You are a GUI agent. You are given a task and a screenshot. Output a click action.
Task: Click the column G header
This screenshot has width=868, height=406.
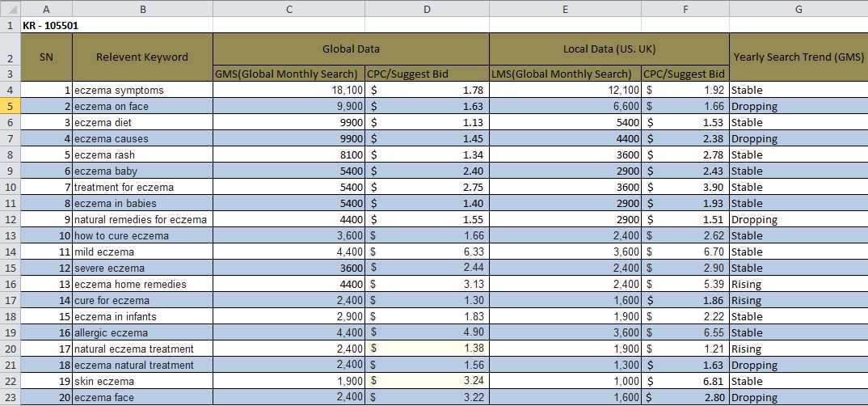point(798,9)
